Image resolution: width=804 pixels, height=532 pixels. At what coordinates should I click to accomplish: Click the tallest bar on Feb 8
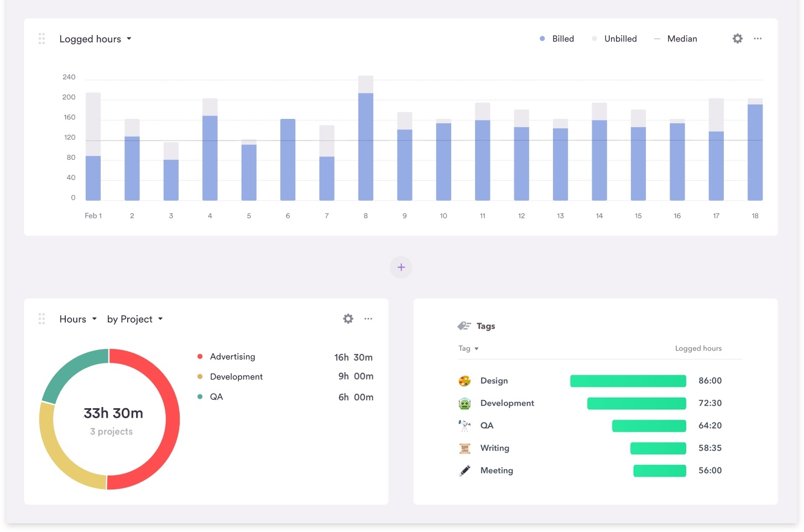pyautogui.click(x=366, y=138)
